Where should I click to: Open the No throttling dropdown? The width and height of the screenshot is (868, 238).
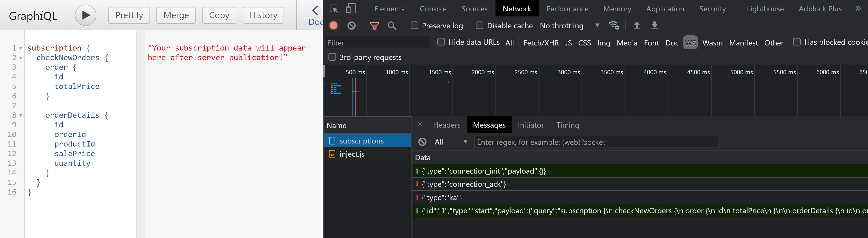pos(569,26)
